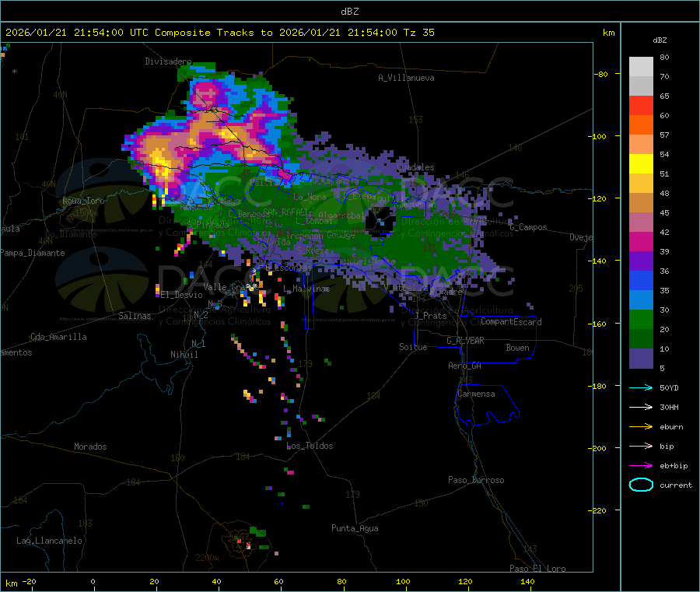Screen dimensions: 700x592
Task: Click the 'Paso_El_Loro' map label
Action: (x=538, y=569)
